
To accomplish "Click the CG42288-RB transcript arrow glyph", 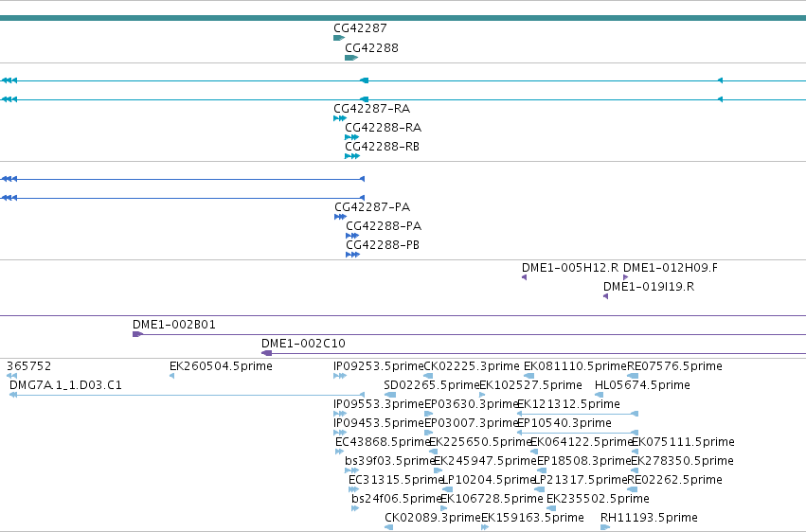I will 352,156.
